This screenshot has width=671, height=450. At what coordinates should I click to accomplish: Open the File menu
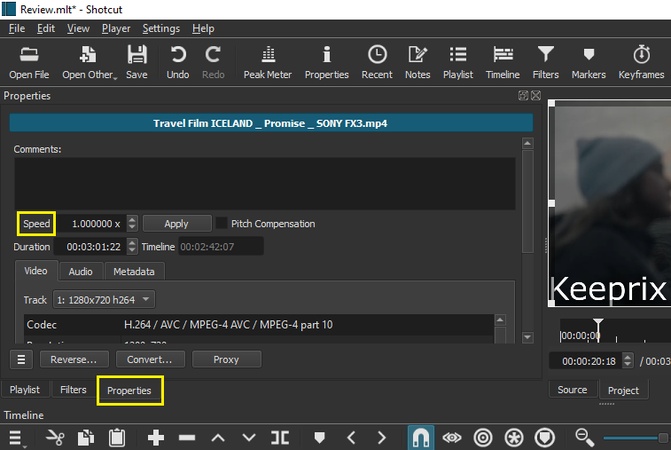pos(17,29)
